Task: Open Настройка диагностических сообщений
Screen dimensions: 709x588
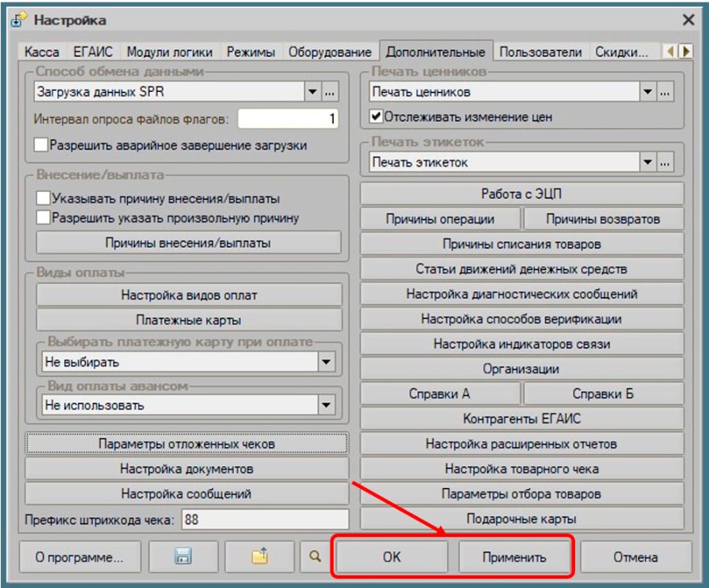Action: point(522,294)
